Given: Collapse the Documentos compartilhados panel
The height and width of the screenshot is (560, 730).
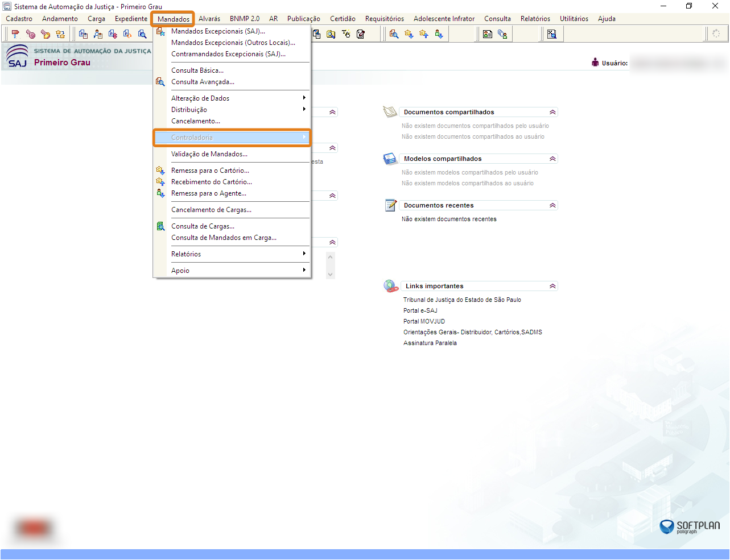Looking at the screenshot, I should pos(552,112).
